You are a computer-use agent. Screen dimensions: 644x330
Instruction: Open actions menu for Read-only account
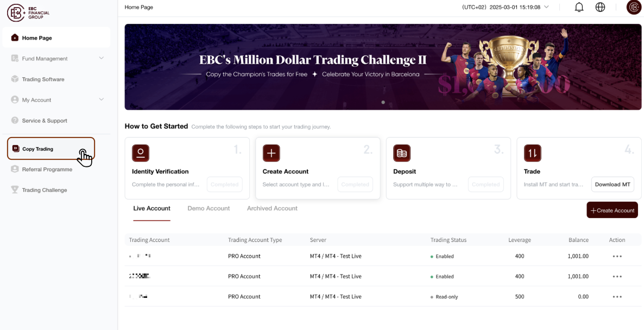pos(617,297)
